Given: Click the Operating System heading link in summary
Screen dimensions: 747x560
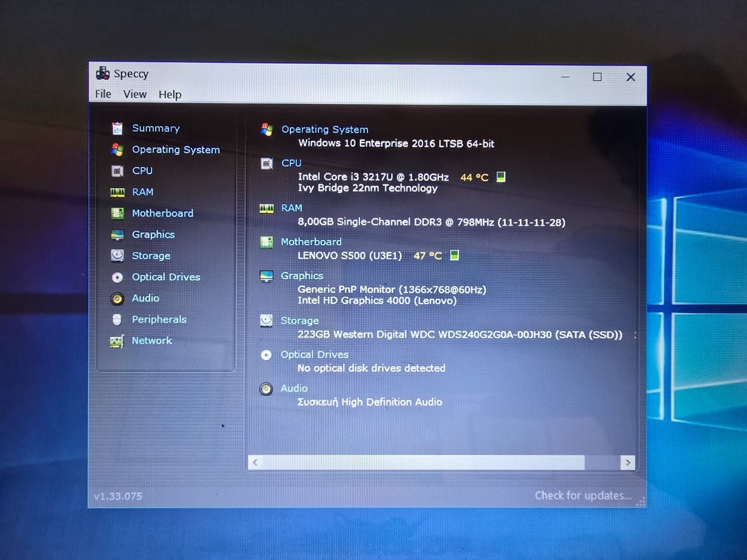Looking at the screenshot, I should click(325, 130).
